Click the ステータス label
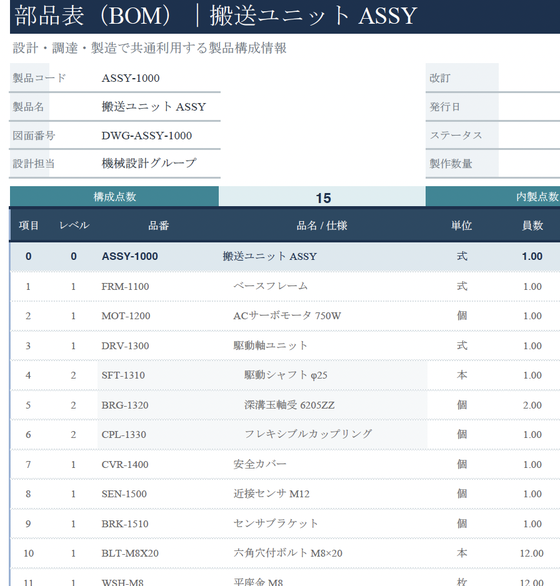Image resolution: width=560 pixels, height=586 pixels. (x=456, y=135)
